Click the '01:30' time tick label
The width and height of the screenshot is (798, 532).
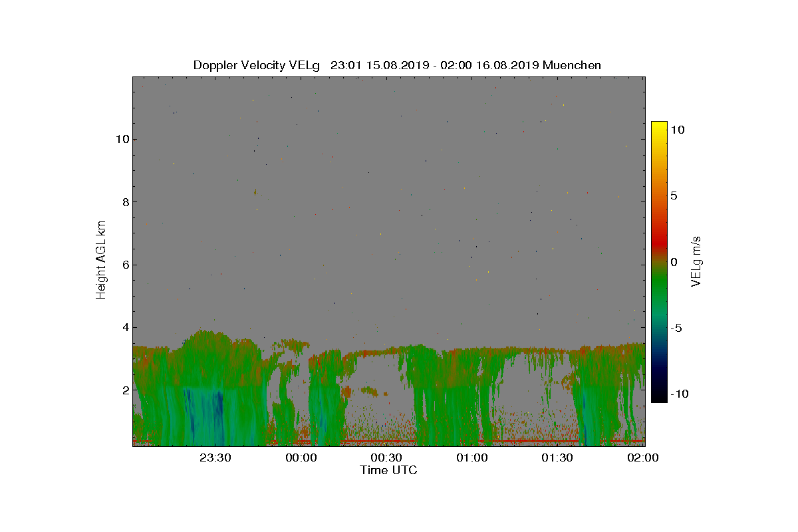557,458
